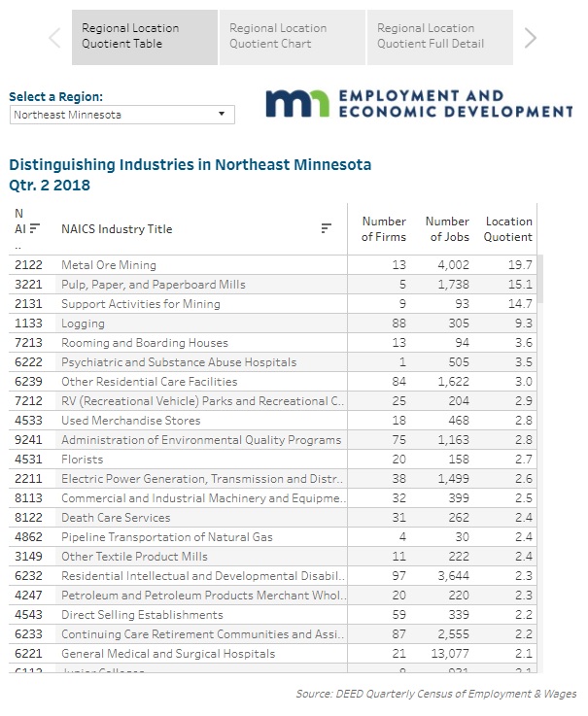This screenshot has width=588, height=716.
Task: Go to next dashboard tab arrow
Action: click(x=530, y=38)
